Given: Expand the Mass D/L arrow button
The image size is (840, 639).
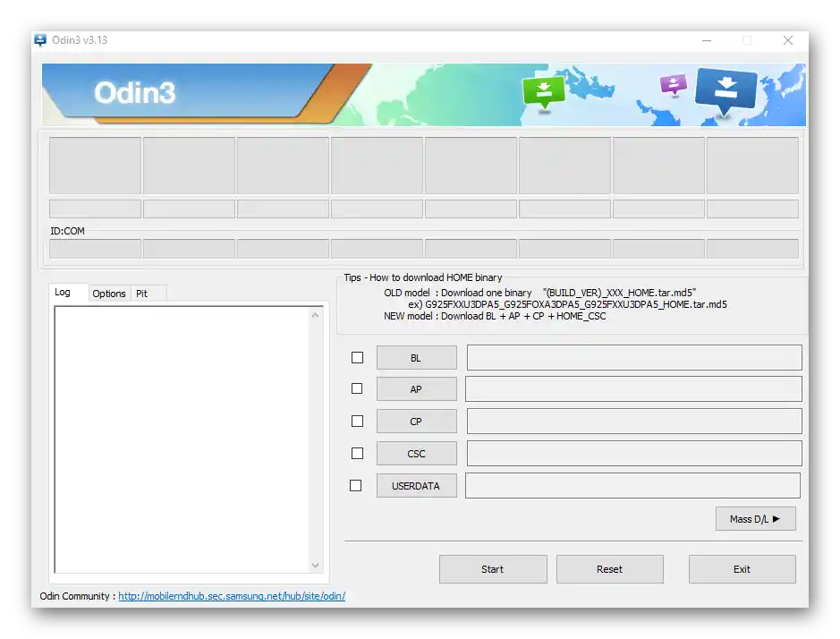Looking at the screenshot, I should click(755, 519).
